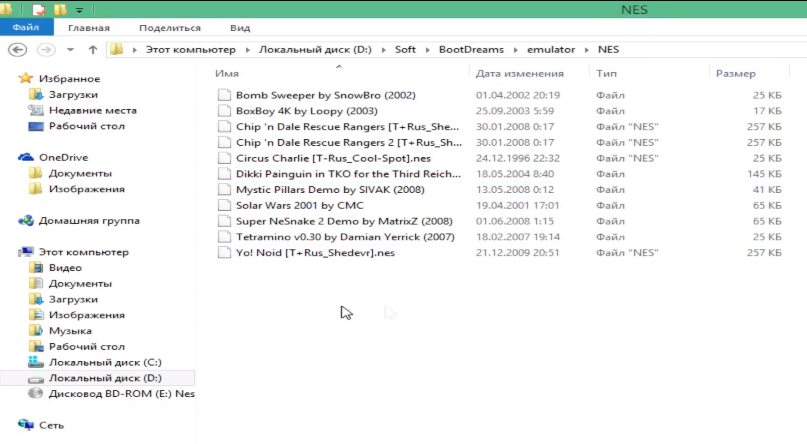Viewport: 807px width, 444px height.
Task: Click emulator breadcrumb segment
Action: coord(551,49)
